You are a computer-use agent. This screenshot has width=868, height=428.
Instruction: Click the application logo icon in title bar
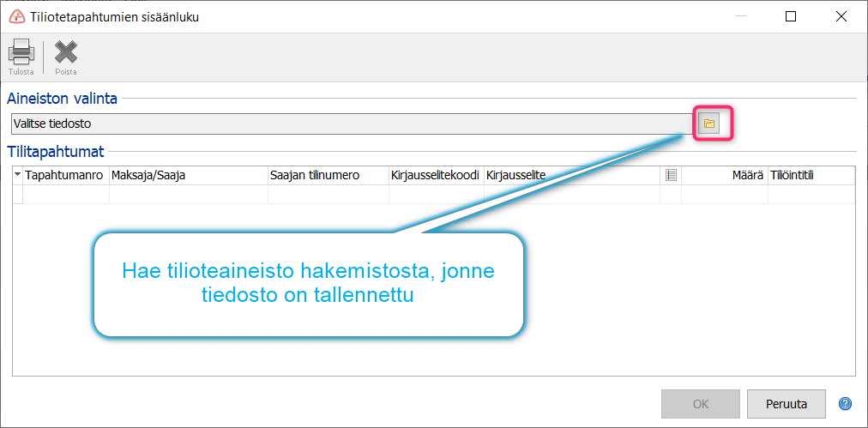pos(17,16)
